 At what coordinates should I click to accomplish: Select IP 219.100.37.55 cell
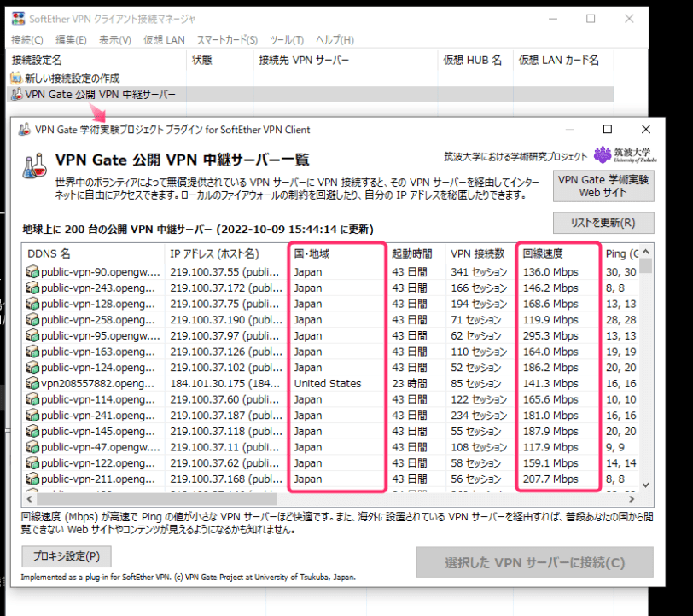pos(224,272)
